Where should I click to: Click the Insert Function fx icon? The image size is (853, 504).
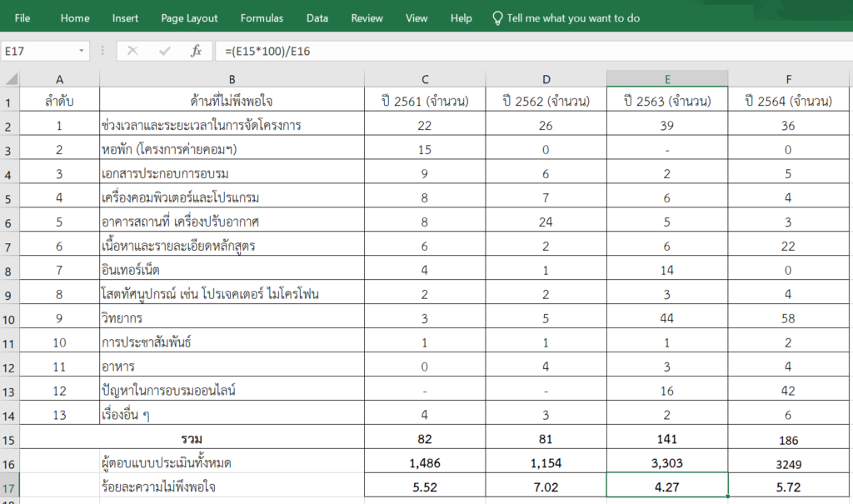(x=197, y=52)
